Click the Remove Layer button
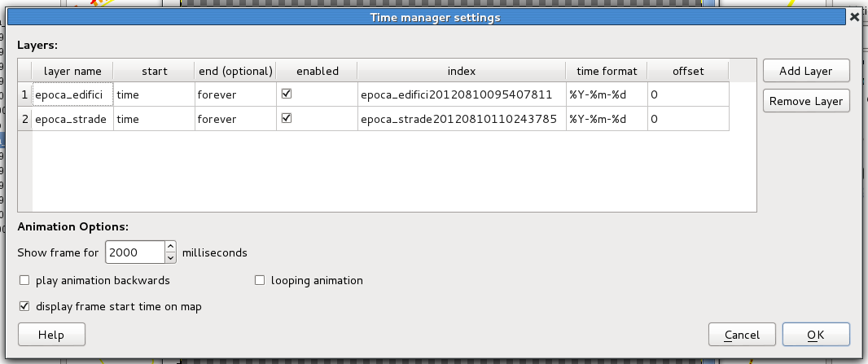Image resolution: width=868 pixels, height=364 pixels. (x=806, y=102)
